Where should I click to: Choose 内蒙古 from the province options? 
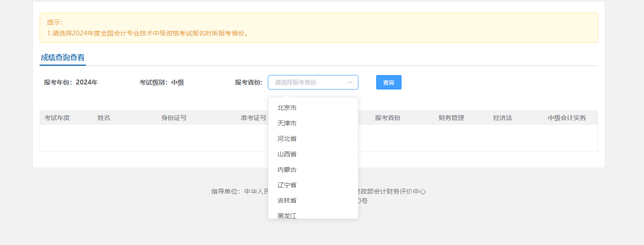tap(287, 170)
